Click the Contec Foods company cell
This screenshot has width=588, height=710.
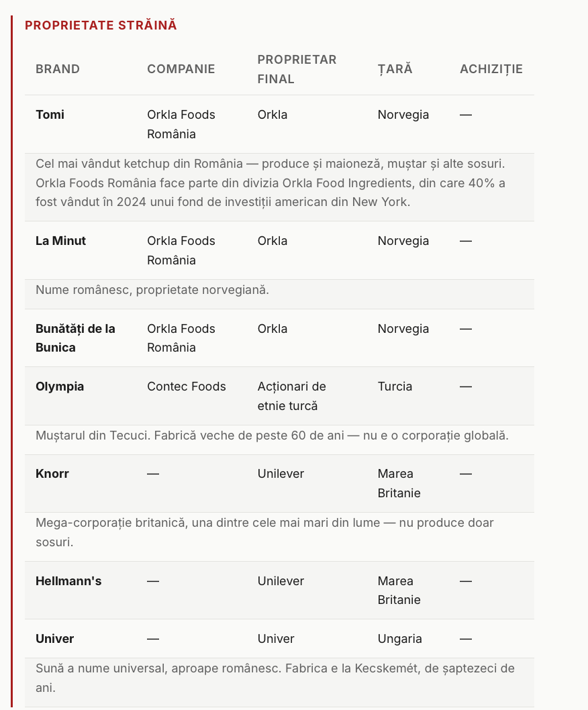coord(186,387)
